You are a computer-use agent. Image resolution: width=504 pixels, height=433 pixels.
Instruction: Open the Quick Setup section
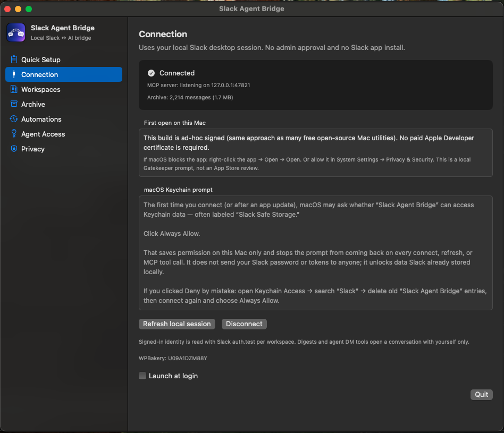coord(64,60)
